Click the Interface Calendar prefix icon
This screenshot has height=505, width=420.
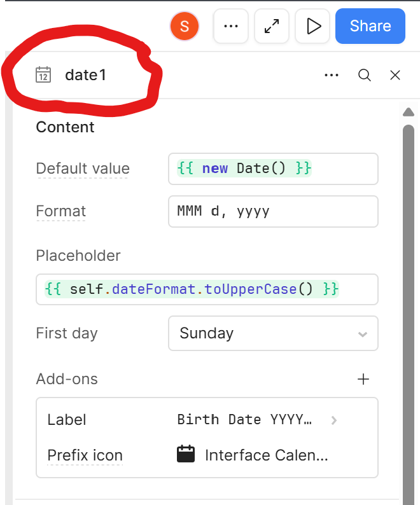pos(186,454)
